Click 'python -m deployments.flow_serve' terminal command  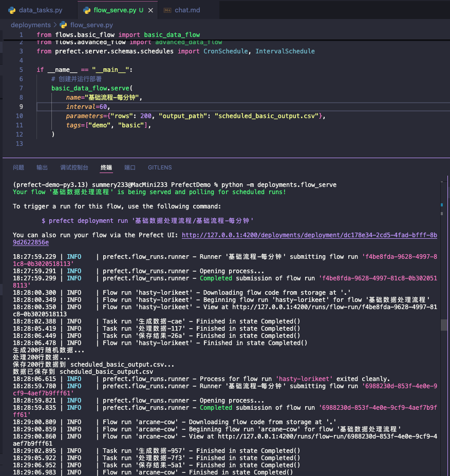point(279,185)
